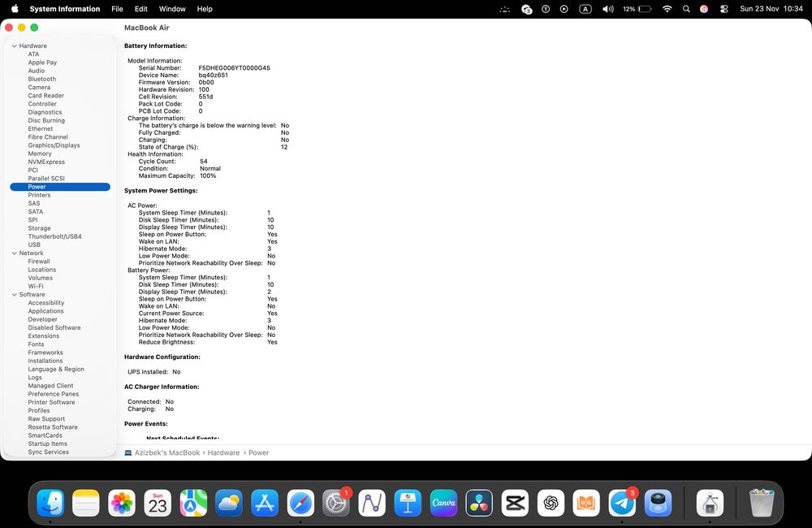Open the App Store from the Dock
Image resolution: width=812 pixels, height=528 pixels.
pyautogui.click(x=265, y=503)
